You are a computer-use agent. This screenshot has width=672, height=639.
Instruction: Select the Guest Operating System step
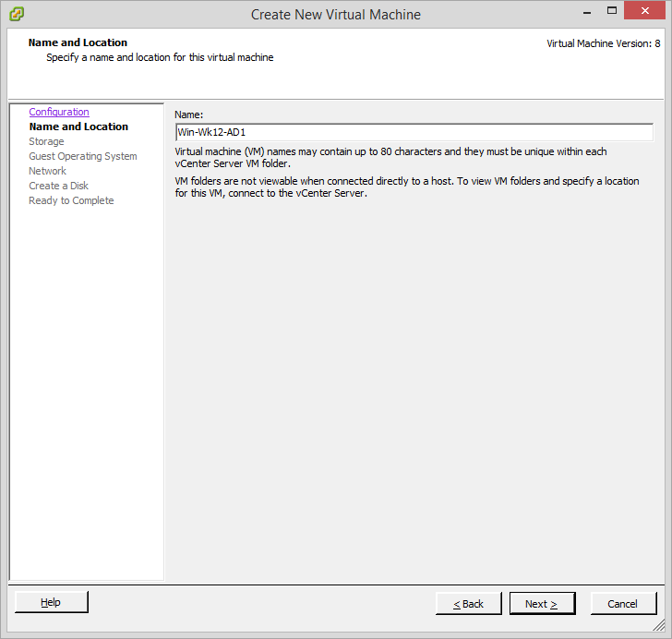82,156
